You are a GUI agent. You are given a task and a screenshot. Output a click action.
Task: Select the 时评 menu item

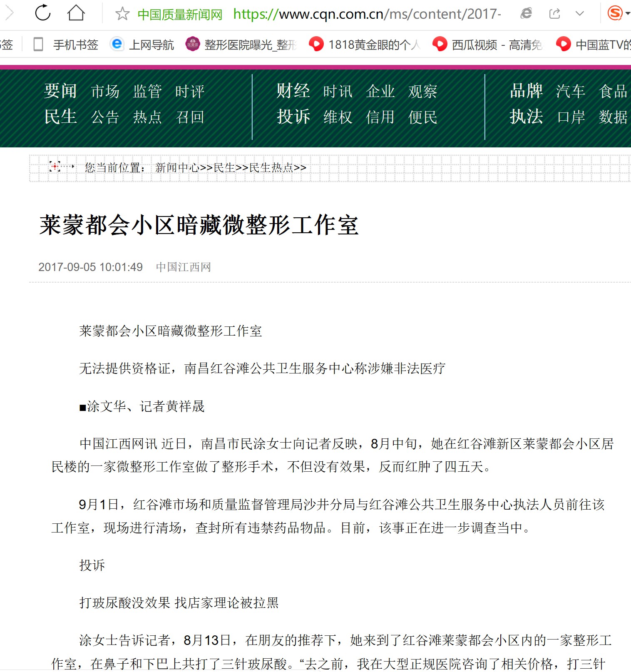[x=190, y=91]
